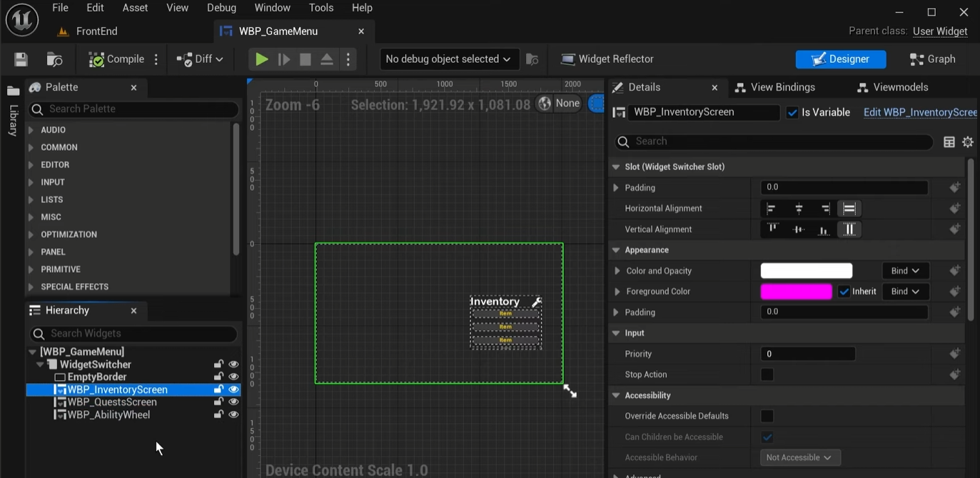Toggle the Is Variable checkbox

[792, 112]
